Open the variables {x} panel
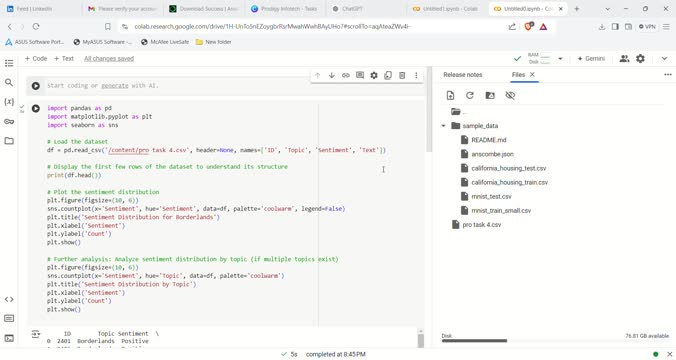The width and height of the screenshot is (676, 360). [9, 102]
